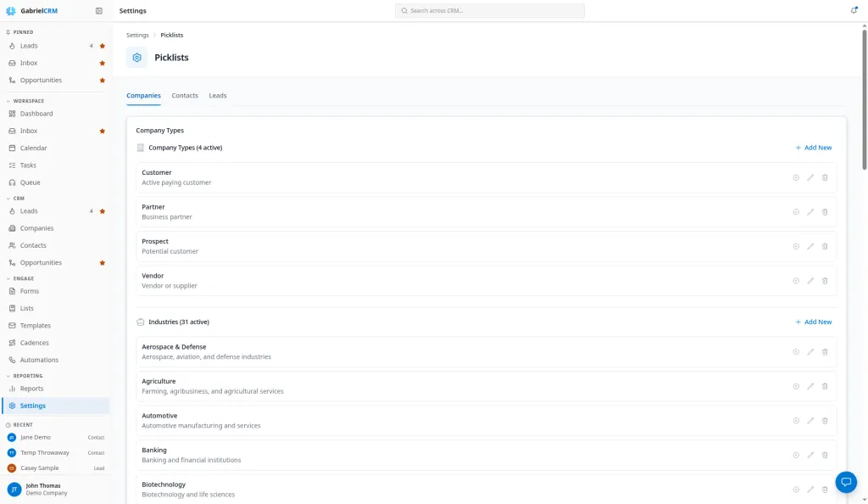
Task: Toggle the circle status icon on the Customer row
Action: click(x=796, y=178)
